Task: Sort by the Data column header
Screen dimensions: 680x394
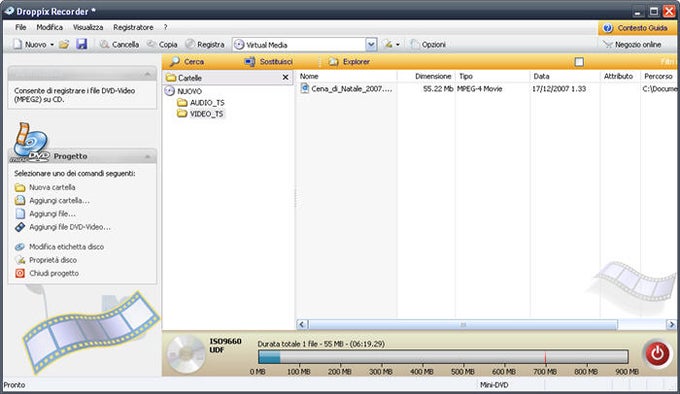Action: (565, 76)
